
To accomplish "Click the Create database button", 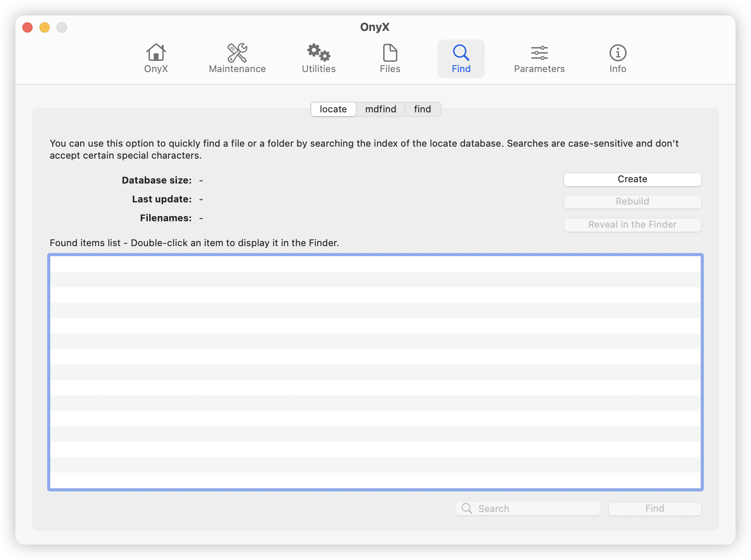I will [x=632, y=180].
